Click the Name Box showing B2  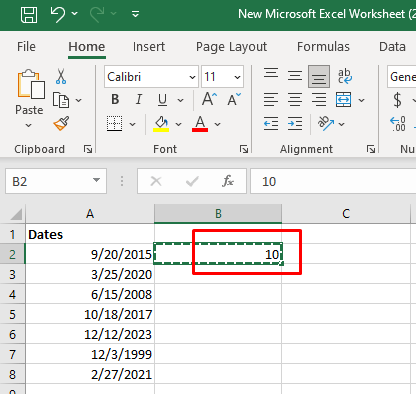point(49,181)
